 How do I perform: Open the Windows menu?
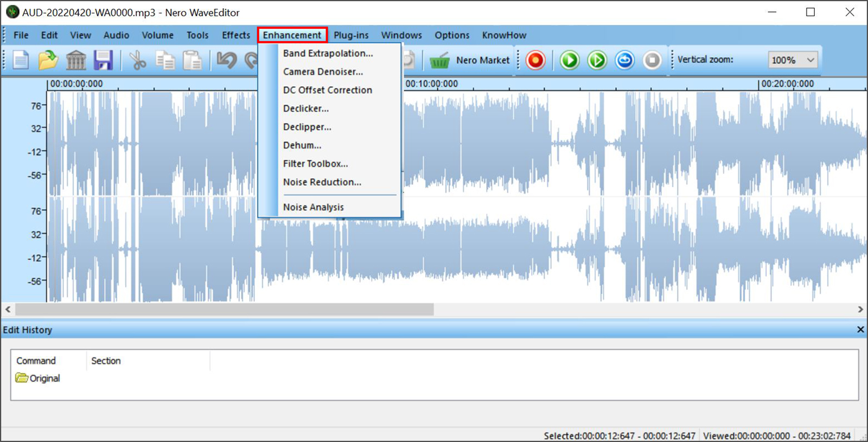pos(401,35)
